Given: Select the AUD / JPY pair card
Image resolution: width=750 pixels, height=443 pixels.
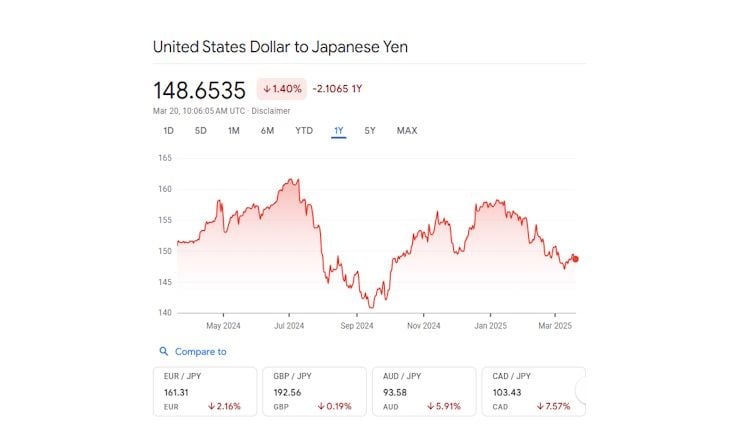Looking at the screenshot, I should point(425,392).
